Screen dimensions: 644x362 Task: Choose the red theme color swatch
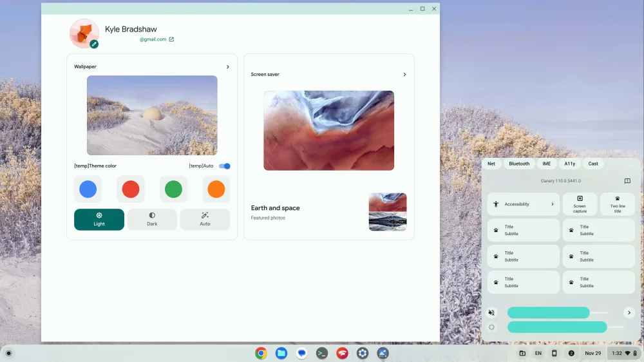[131, 189]
